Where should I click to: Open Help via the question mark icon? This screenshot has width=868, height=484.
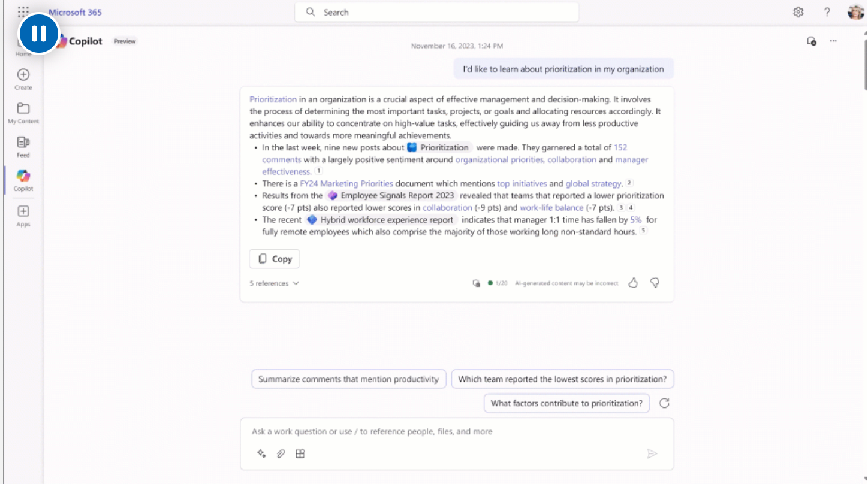pyautogui.click(x=827, y=12)
